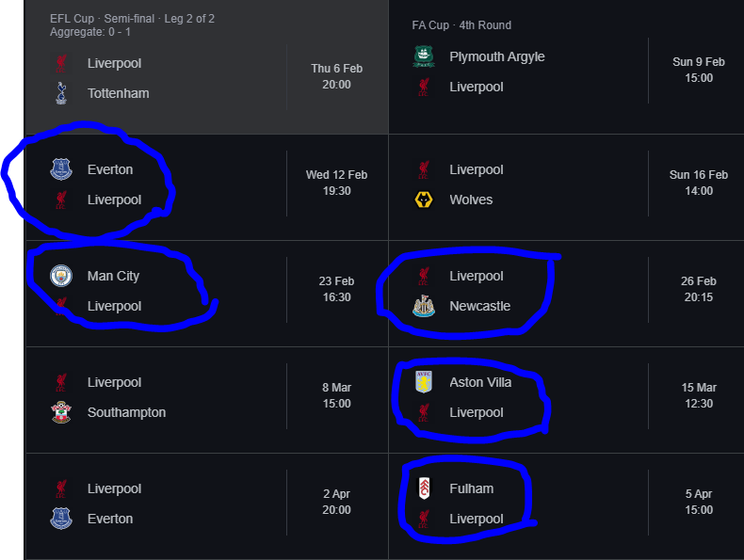This screenshot has height=560, width=744.
Task: Open the Sun 16 Feb Wolves match
Action: (x=567, y=187)
